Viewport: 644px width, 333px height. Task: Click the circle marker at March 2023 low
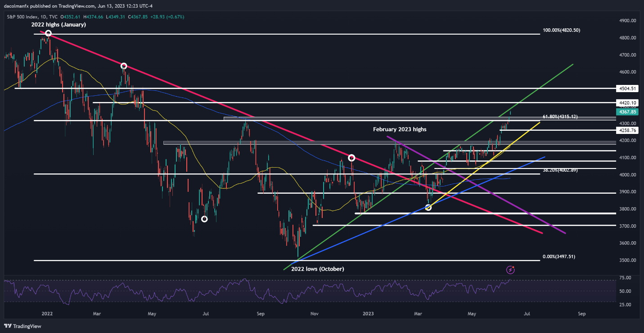(428, 207)
